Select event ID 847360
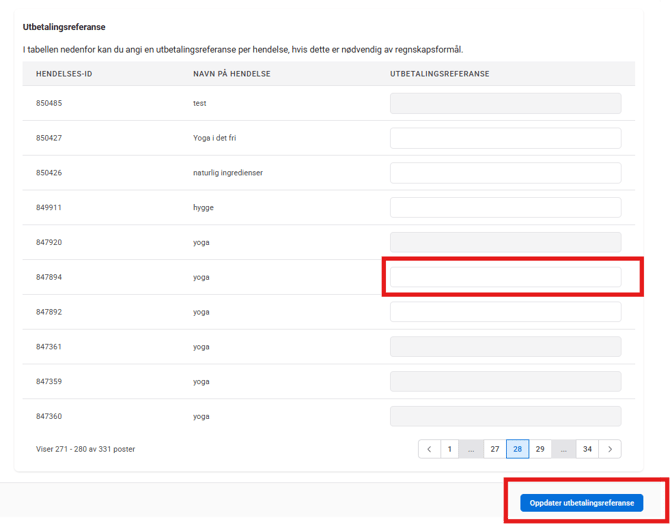The width and height of the screenshot is (670, 524). (49, 416)
